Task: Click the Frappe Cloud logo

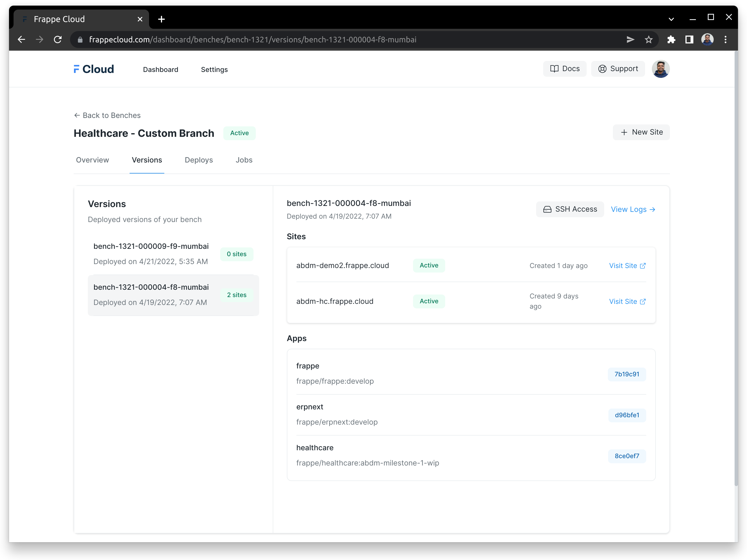Action: [x=93, y=69]
